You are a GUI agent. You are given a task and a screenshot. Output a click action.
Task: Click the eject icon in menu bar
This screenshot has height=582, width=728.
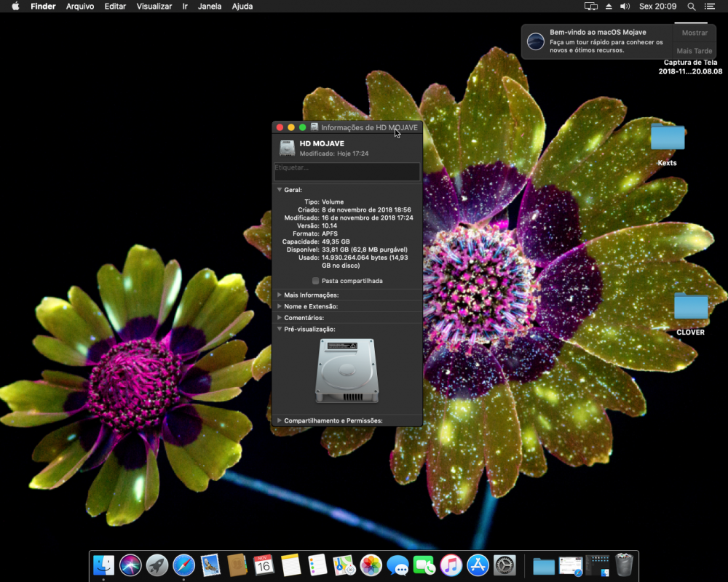(x=609, y=6)
